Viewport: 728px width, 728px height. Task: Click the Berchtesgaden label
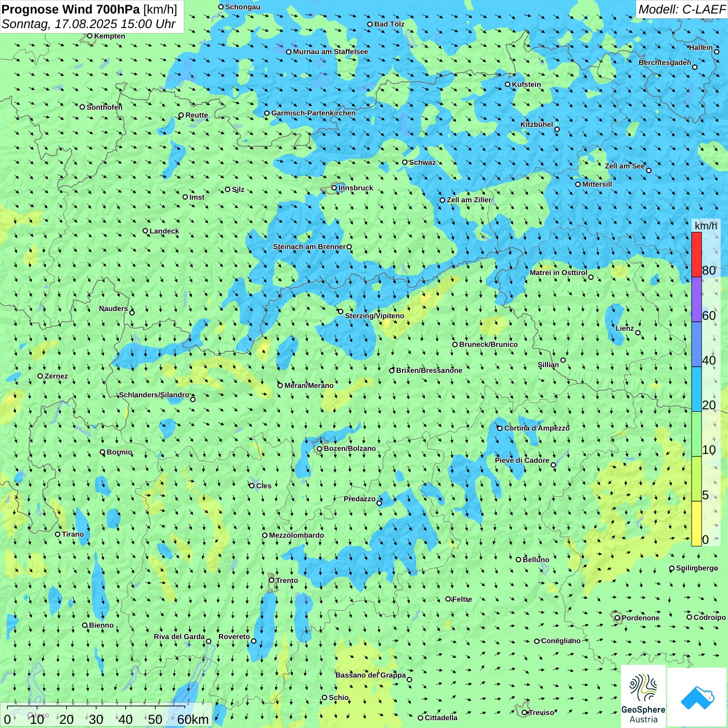click(x=665, y=62)
